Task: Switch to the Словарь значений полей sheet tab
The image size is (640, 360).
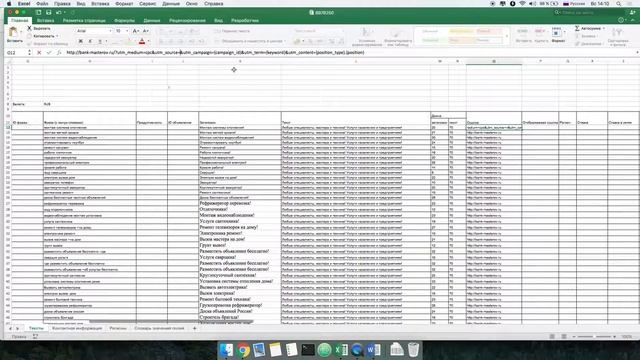Action: point(159,328)
